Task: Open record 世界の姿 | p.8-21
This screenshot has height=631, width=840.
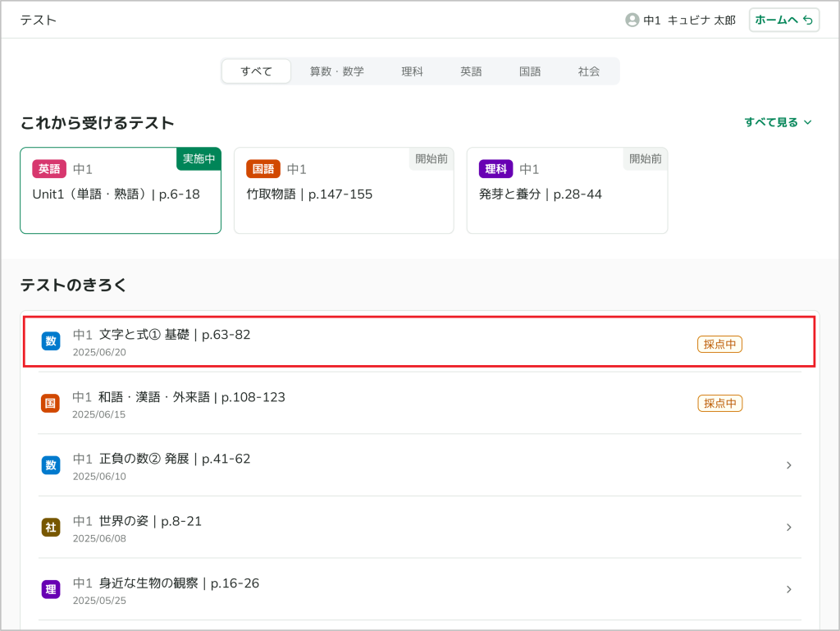Action: tap(419, 527)
